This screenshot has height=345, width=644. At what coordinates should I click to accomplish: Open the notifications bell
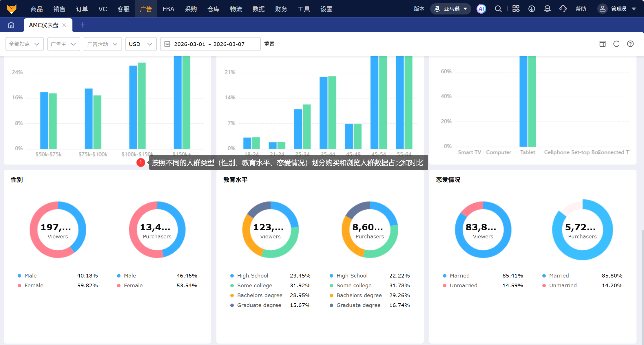click(x=547, y=9)
